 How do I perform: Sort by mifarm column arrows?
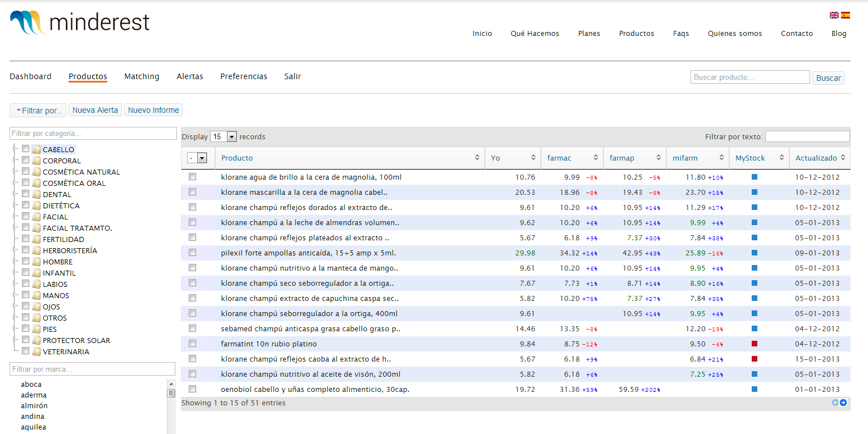721,158
